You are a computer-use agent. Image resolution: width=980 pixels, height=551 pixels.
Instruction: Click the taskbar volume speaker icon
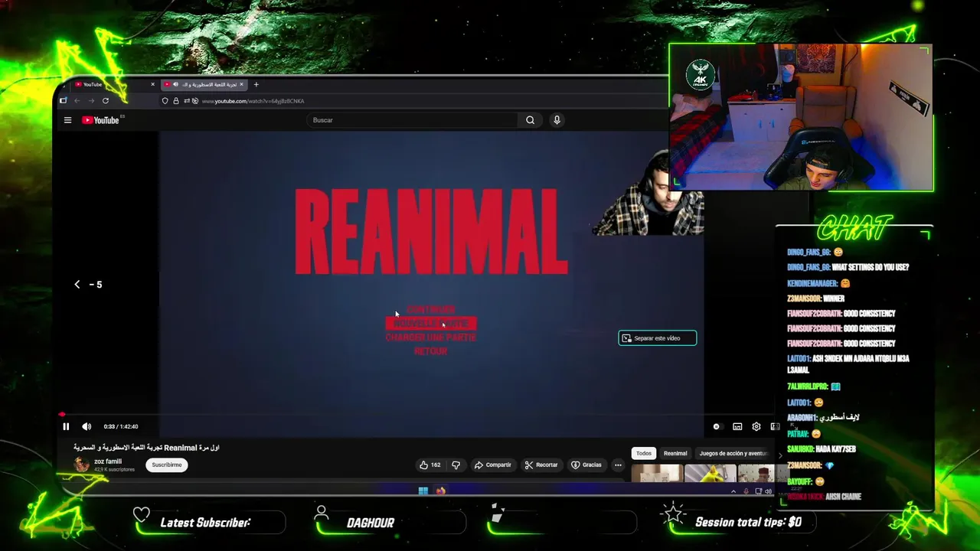tap(768, 491)
